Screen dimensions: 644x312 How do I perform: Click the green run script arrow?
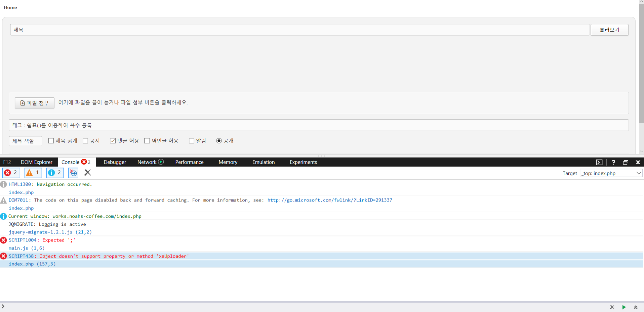624,307
